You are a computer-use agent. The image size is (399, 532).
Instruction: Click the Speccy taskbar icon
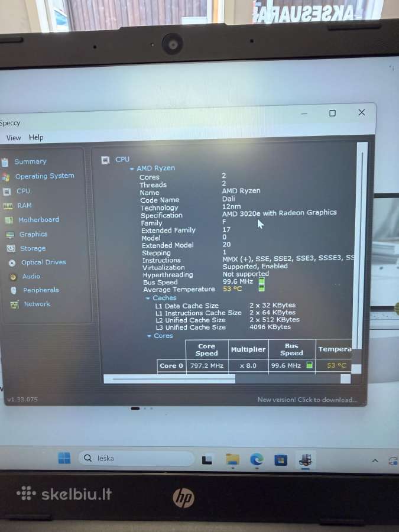tap(306, 460)
